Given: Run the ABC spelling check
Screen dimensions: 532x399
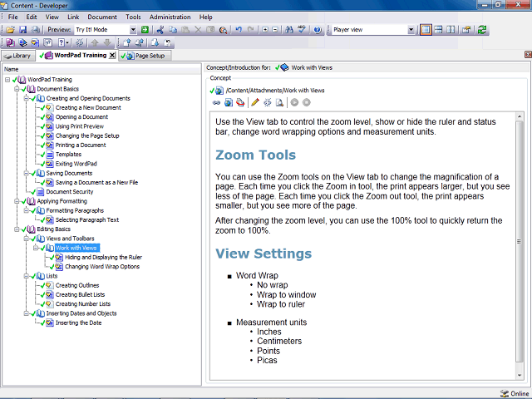Looking at the screenshot, I should point(302,30).
